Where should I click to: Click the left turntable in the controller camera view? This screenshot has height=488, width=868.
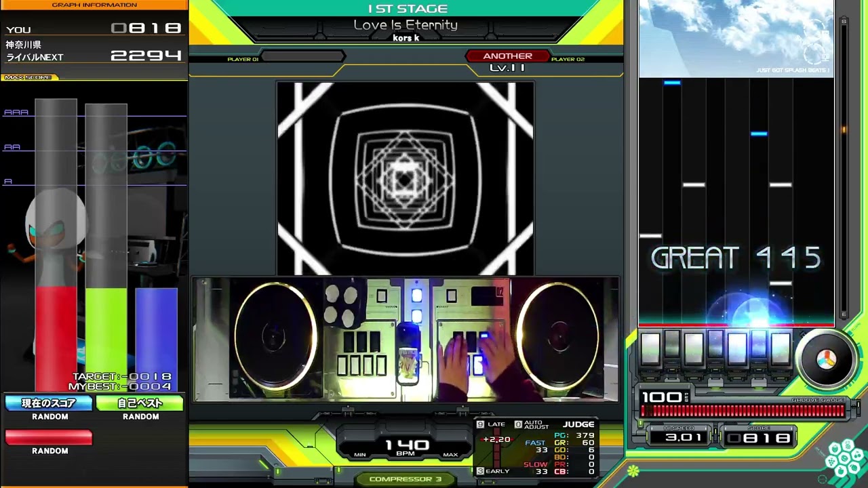click(275, 337)
